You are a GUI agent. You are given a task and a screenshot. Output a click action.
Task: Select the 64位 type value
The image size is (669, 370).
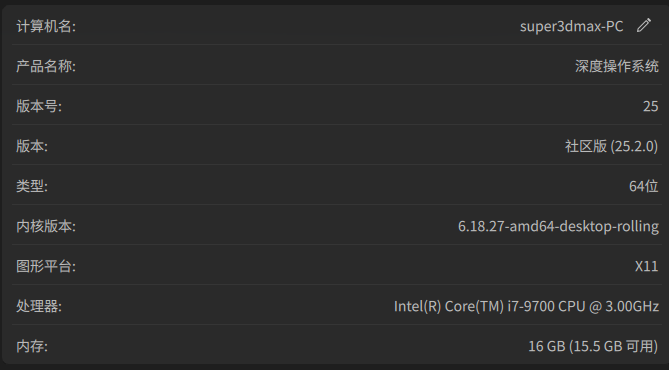tap(643, 186)
